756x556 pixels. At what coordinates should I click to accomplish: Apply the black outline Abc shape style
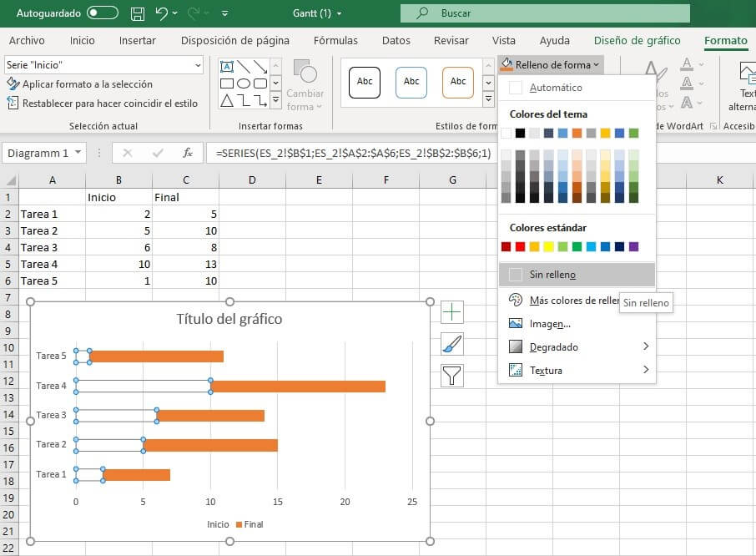365,82
